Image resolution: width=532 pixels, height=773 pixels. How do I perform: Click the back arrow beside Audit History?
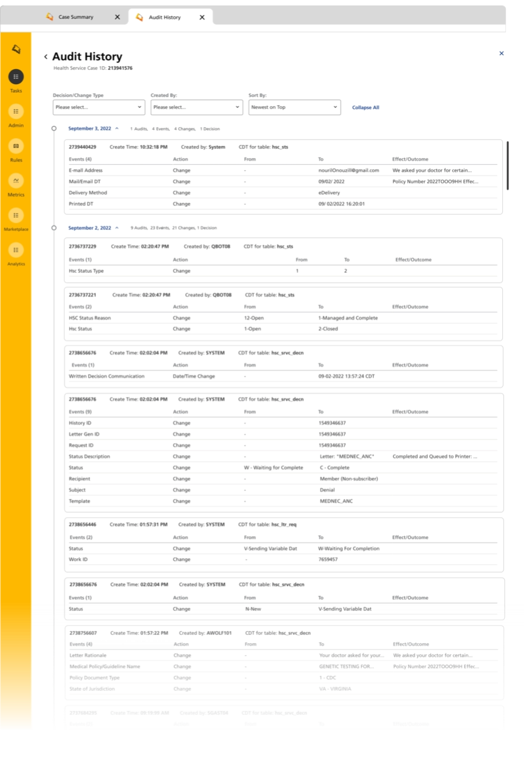pyautogui.click(x=45, y=57)
